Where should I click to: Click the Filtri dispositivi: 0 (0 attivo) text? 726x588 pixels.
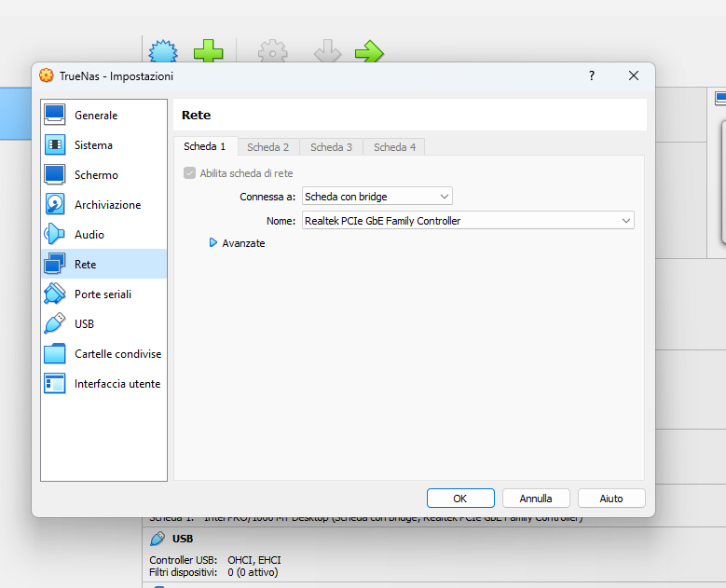tap(213, 572)
